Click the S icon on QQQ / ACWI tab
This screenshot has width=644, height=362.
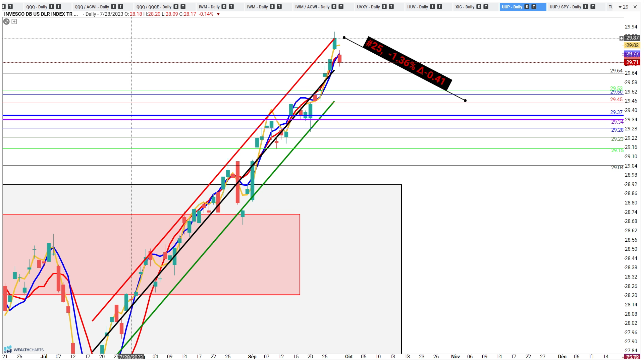113,7
